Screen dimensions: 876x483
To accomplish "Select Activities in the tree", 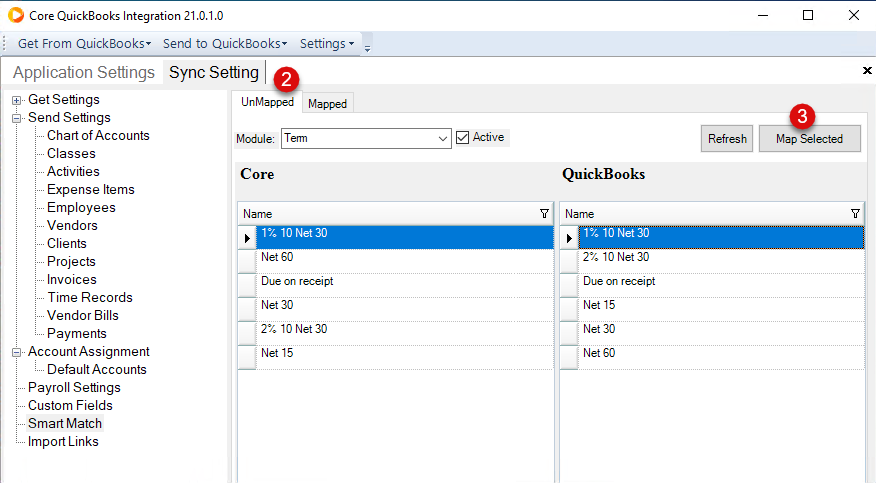I will point(73,171).
